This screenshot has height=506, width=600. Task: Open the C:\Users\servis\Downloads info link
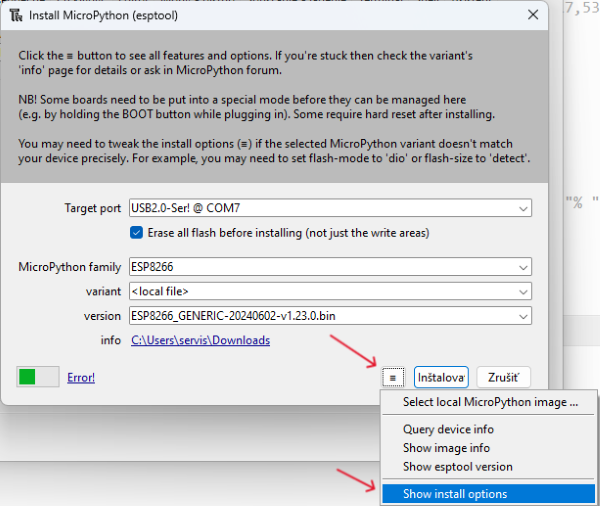tap(201, 340)
